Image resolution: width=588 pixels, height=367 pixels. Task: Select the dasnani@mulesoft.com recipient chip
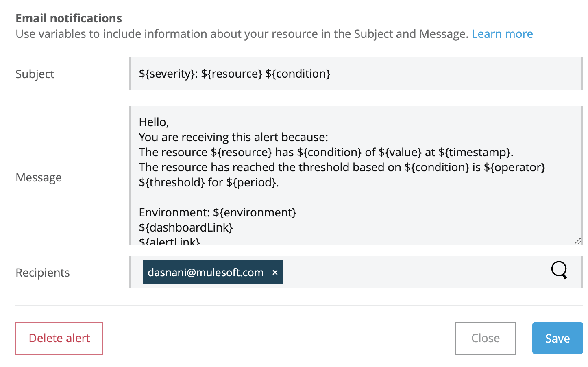point(205,272)
